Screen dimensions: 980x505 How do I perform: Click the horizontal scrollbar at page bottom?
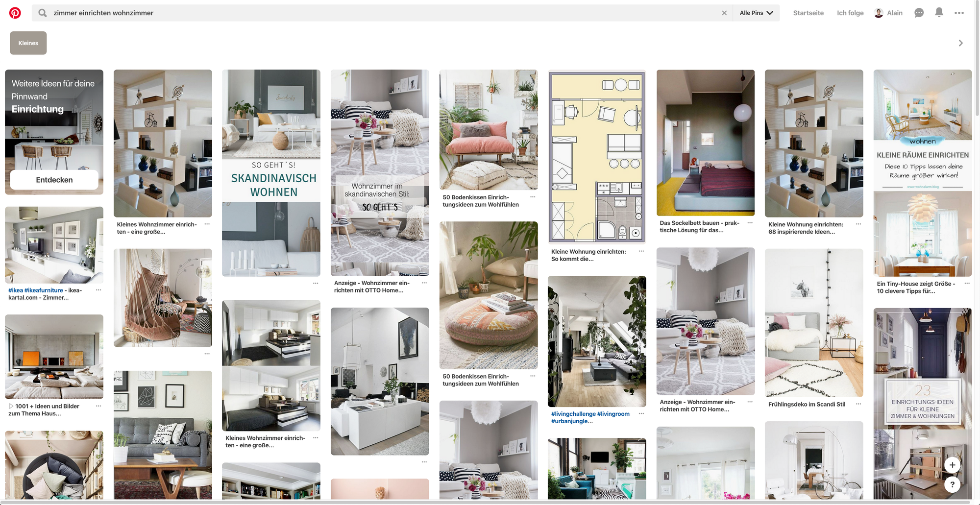point(485,502)
